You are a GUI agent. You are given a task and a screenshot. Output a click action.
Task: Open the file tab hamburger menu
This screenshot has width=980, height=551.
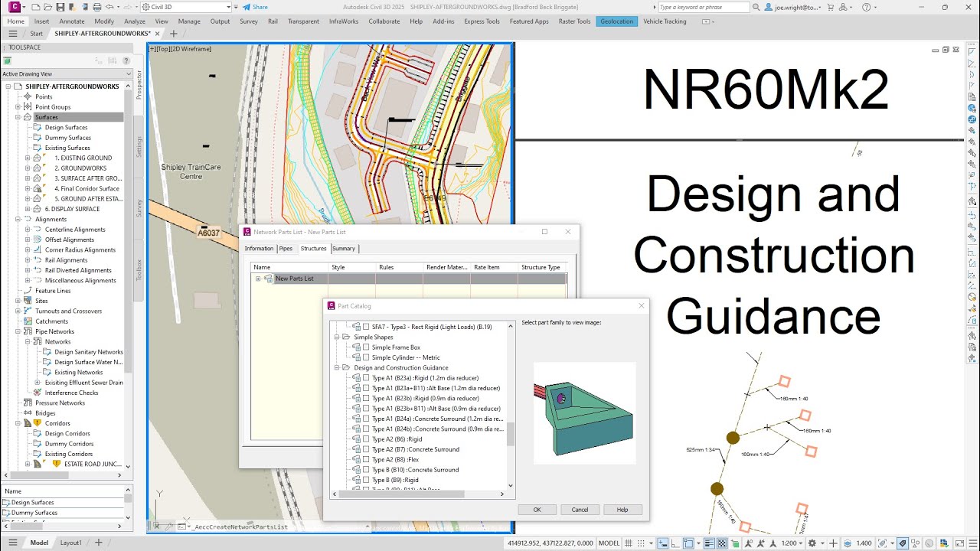pos(13,34)
